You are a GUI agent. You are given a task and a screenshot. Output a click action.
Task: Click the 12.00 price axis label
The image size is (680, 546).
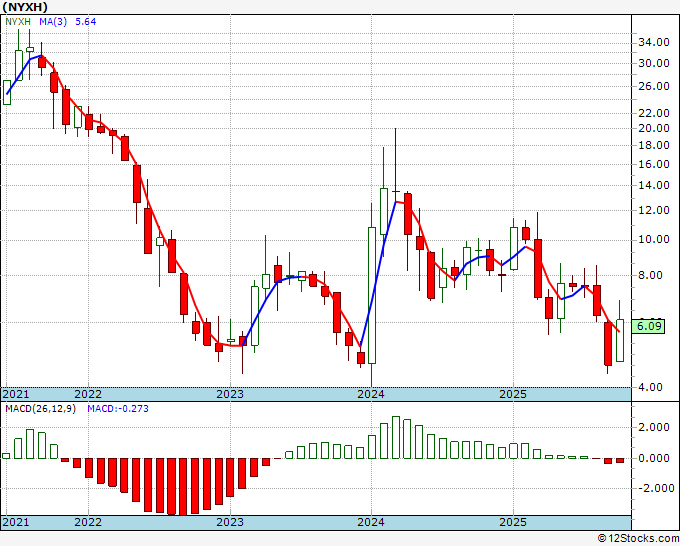click(x=654, y=210)
